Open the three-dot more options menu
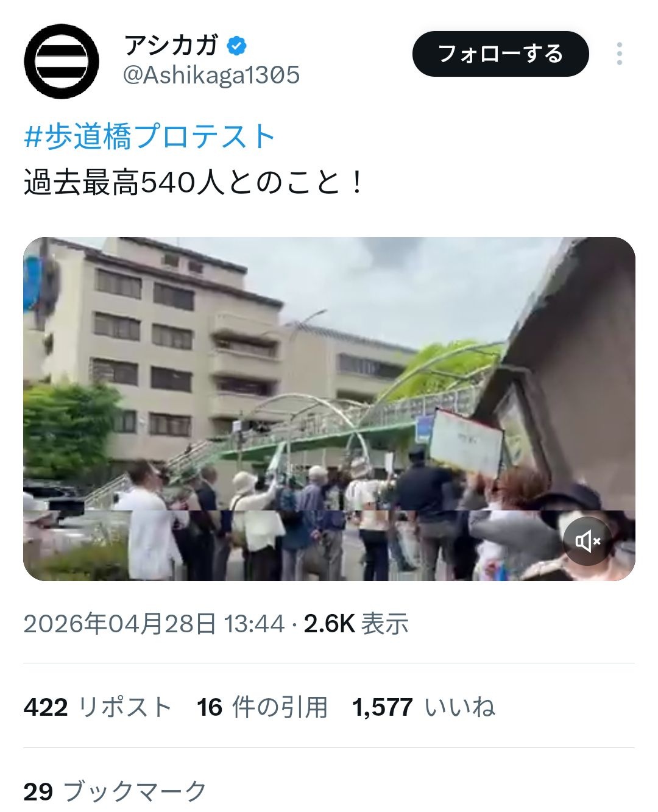This screenshot has height=812, width=658. coord(619,54)
